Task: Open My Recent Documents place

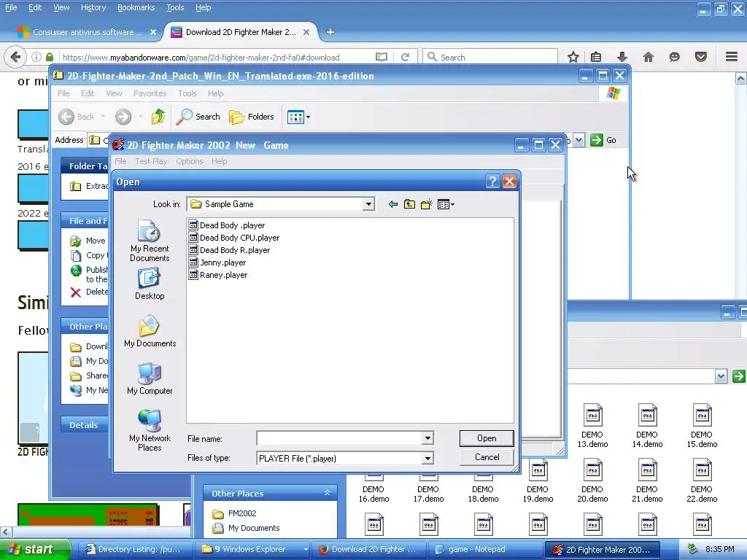Action: point(149,241)
